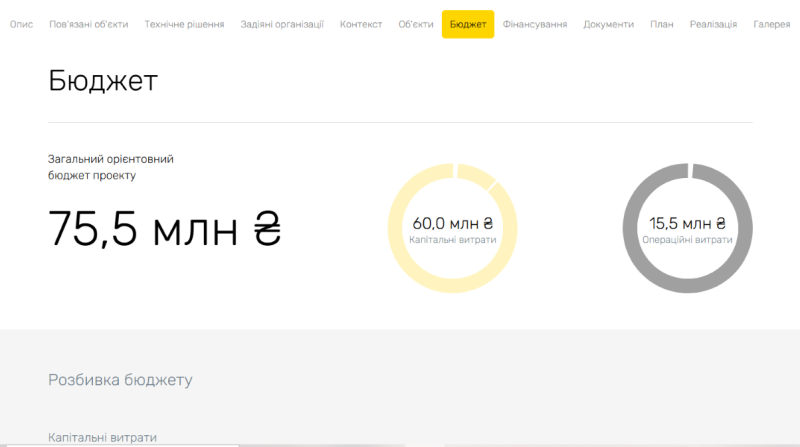Screen dimensions: 800x447
Task: Open the Опис tab
Action: 21,24
